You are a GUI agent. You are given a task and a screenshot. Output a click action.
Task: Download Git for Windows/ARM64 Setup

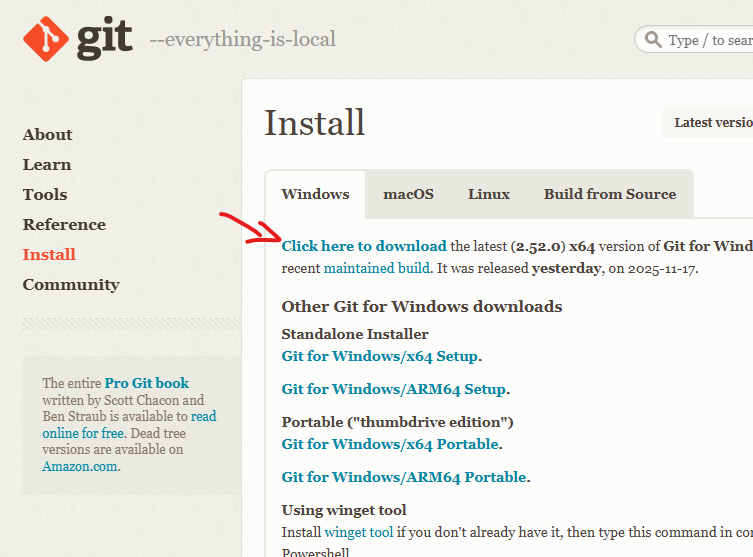(394, 389)
